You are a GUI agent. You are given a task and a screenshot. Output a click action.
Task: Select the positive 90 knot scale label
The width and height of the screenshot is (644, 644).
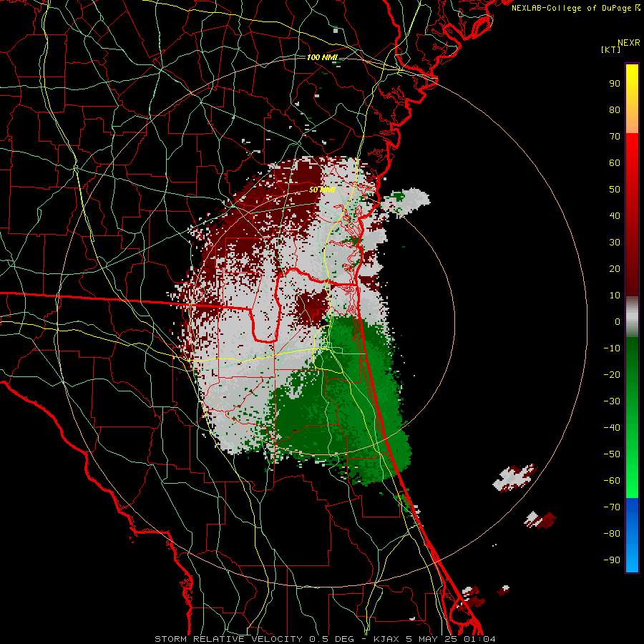point(615,84)
